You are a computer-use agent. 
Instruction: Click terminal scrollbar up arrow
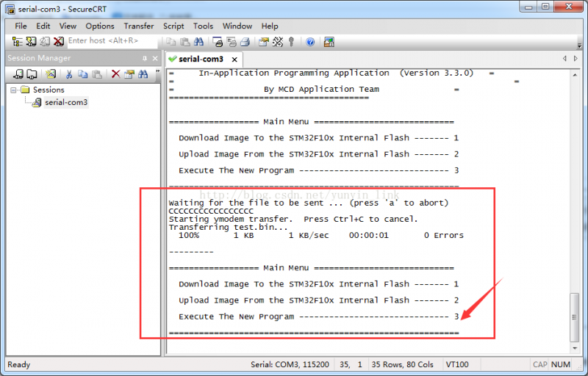click(x=575, y=75)
